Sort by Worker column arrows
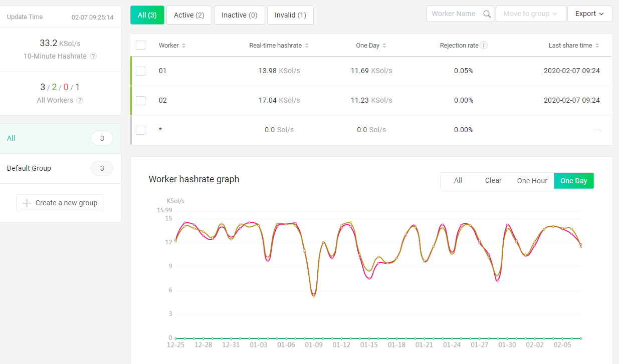The width and height of the screenshot is (619, 364). click(184, 46)
